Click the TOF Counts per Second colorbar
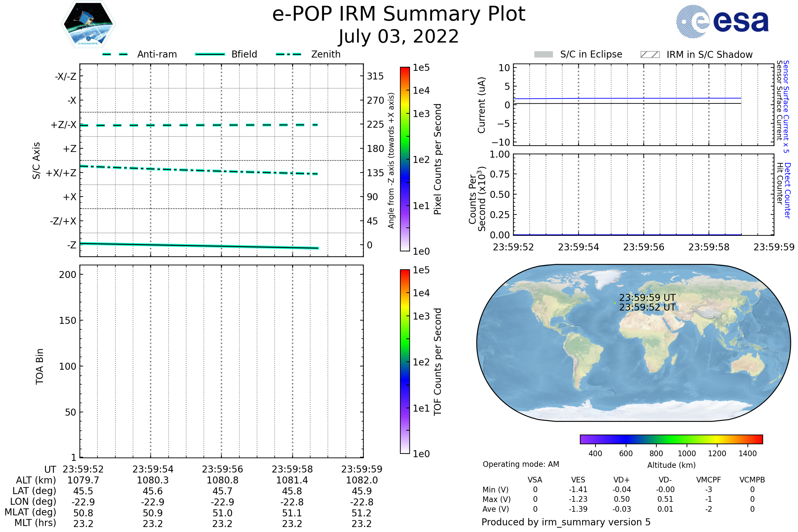Image resolution: width=798 pixels, height=532 pixels. coord(405,362)
